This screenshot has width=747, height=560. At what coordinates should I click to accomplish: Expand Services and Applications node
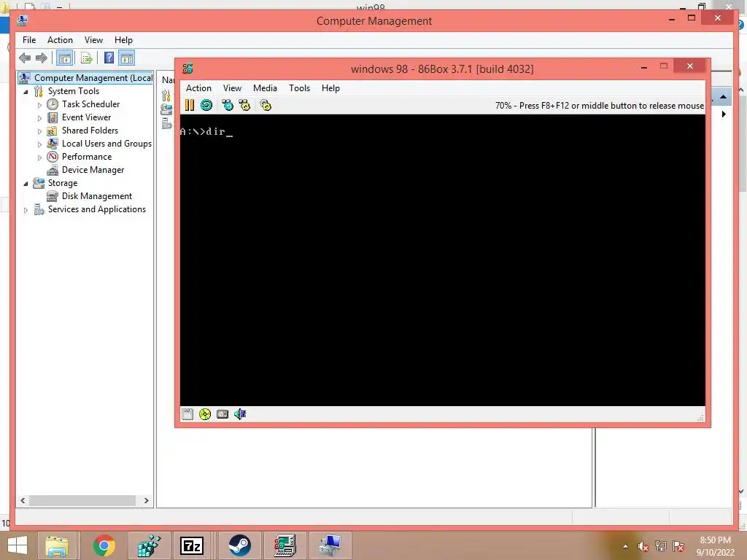[26, 210]
